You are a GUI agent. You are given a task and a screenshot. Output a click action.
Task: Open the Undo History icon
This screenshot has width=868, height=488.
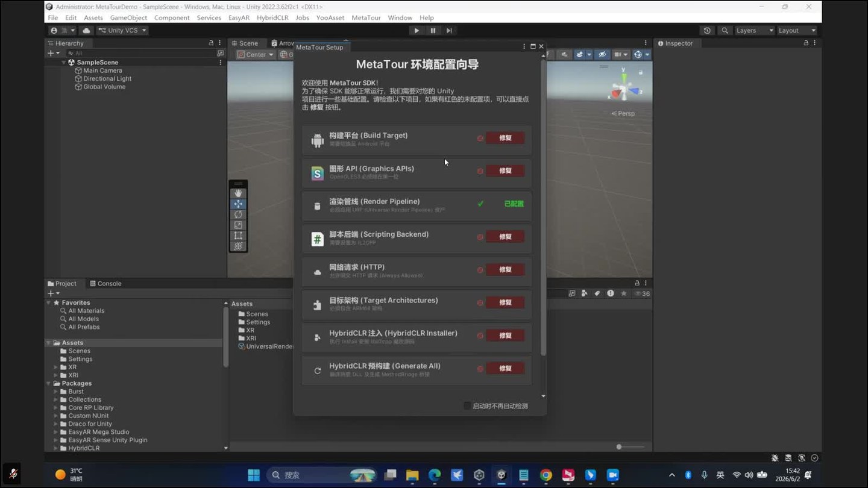point(707,30)
